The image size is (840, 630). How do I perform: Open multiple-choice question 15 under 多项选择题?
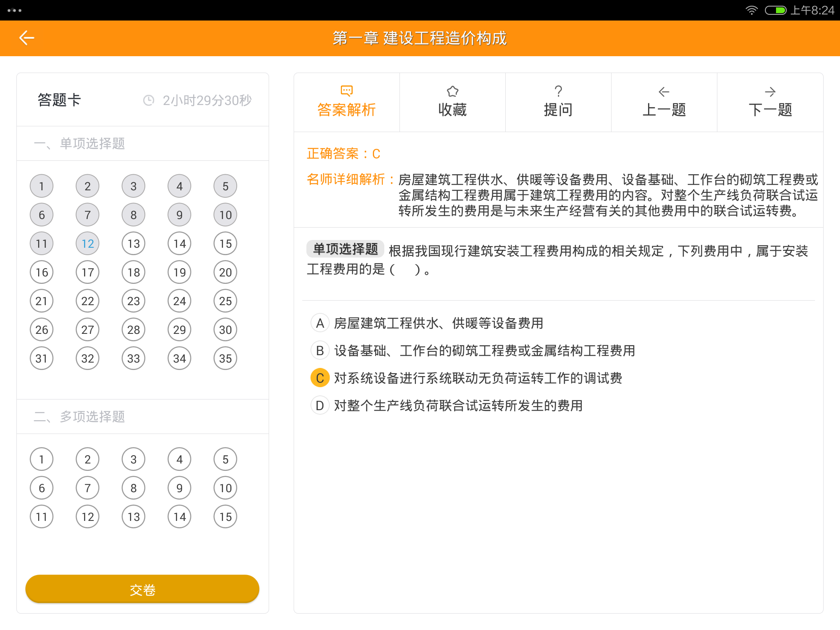coord(225,517)
